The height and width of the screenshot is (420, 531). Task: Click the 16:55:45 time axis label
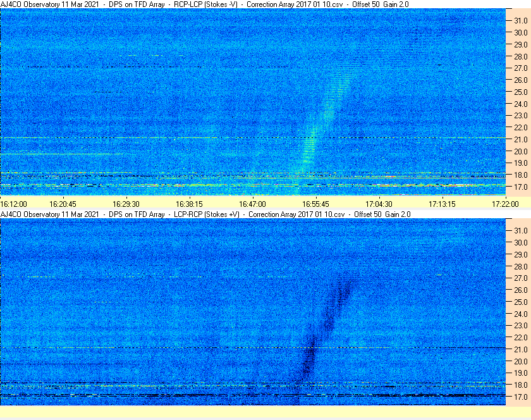[x=315, y=204]
